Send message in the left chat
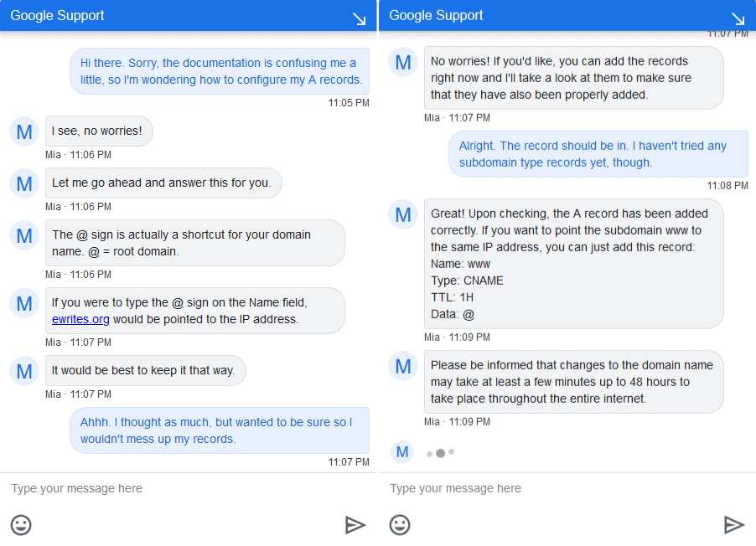The image size is (756, 546). point(355,525)
